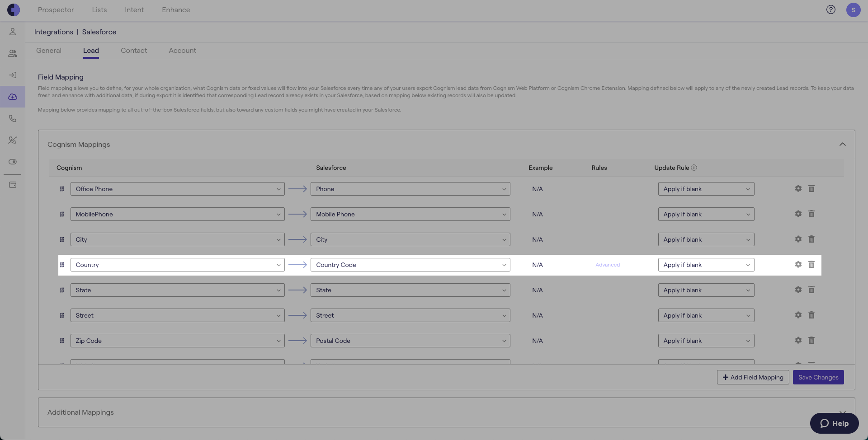The image size is (868, 440).
Task: Open settings gear for Zip Code row
Action: click(798, 340)
